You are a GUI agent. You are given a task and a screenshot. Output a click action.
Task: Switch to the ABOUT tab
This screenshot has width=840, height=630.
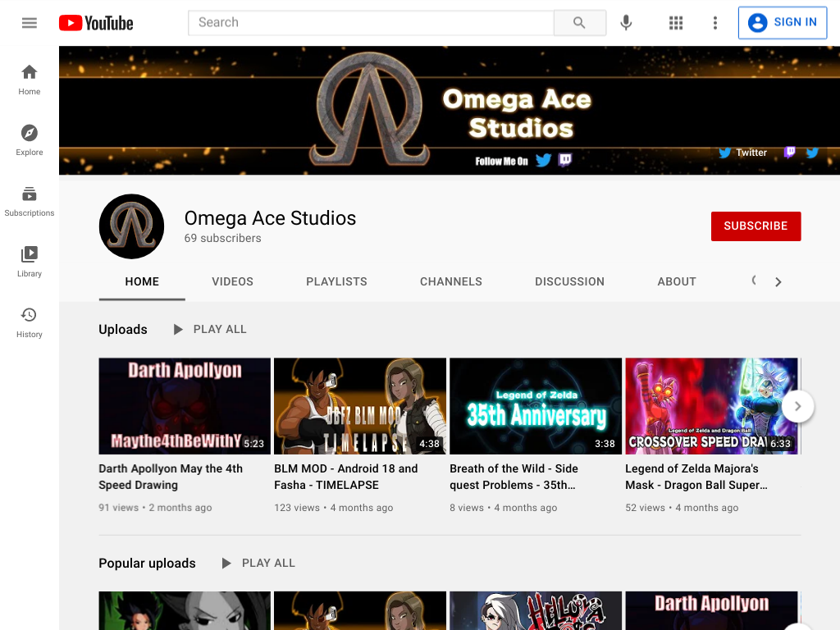(677, 282)
